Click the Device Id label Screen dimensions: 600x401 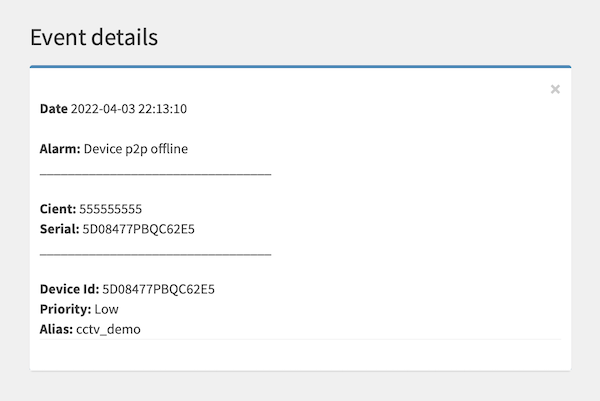pyautogui.click(x=69, y=290)
